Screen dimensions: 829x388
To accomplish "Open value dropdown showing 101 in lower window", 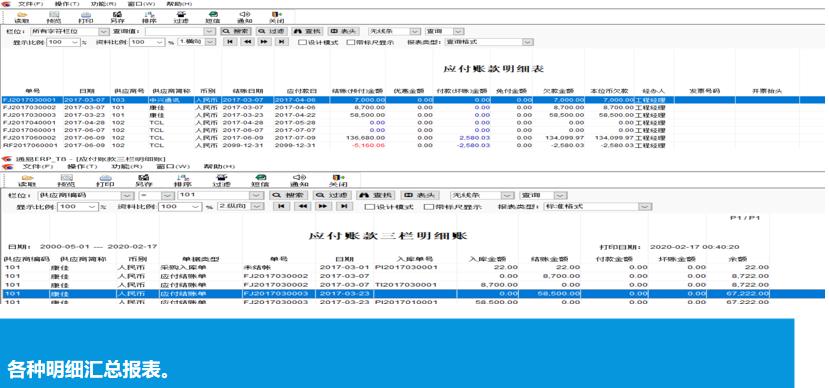I will point(257,195).
